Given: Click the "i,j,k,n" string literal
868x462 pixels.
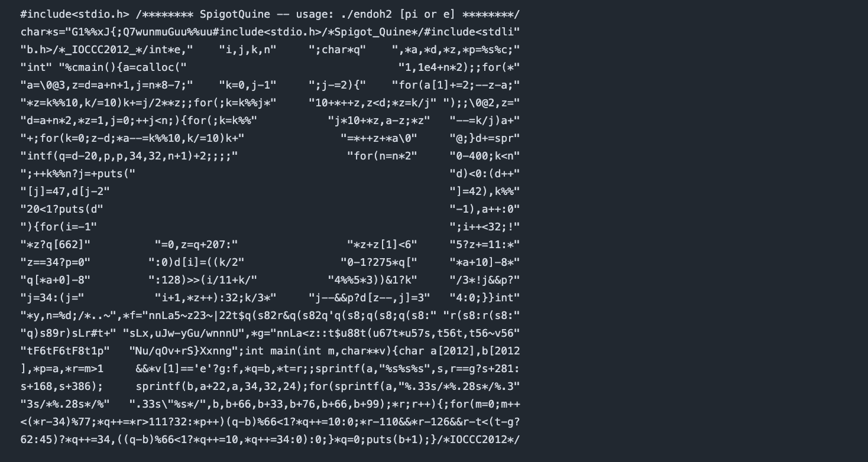Looking at the screenshot, I should coord(247,50).
